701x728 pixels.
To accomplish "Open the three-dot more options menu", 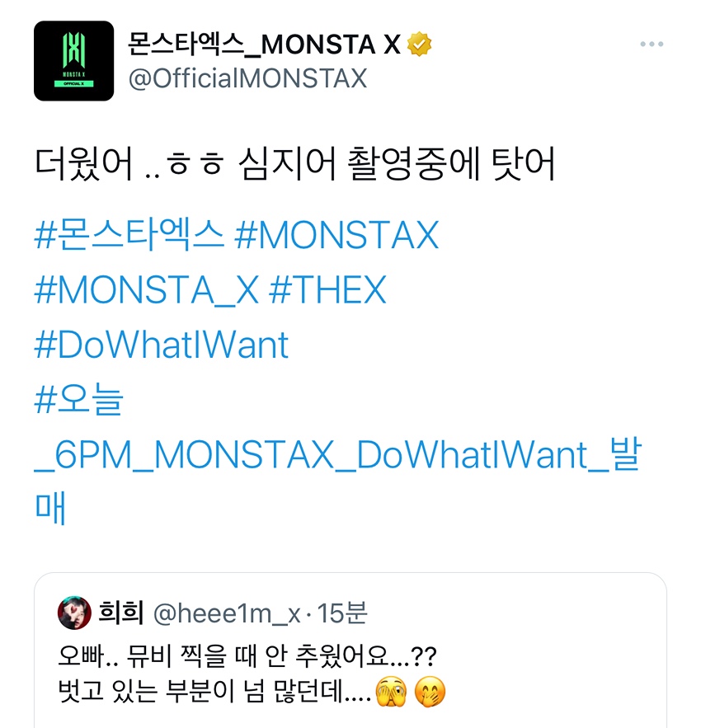I will 652,44.
